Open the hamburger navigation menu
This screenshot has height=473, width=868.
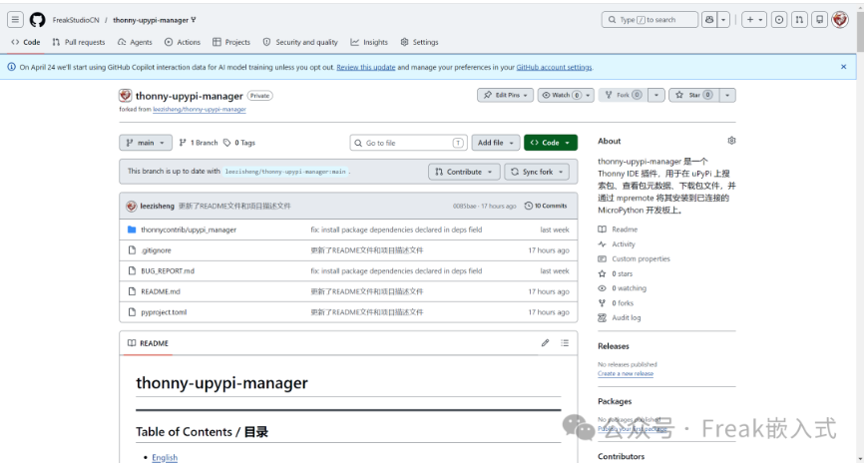[15, 20]
